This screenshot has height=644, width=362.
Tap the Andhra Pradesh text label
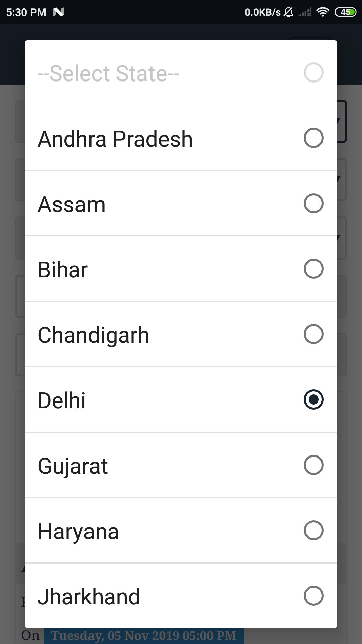click(115, 139)
